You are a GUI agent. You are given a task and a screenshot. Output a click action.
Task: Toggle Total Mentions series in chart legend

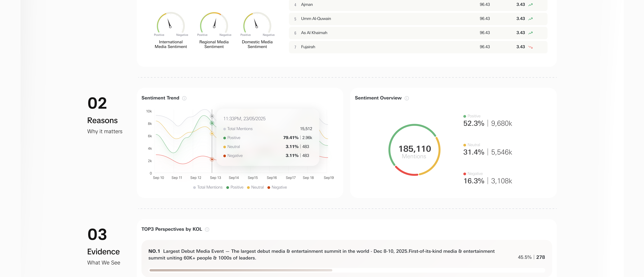tap(208, 187)
